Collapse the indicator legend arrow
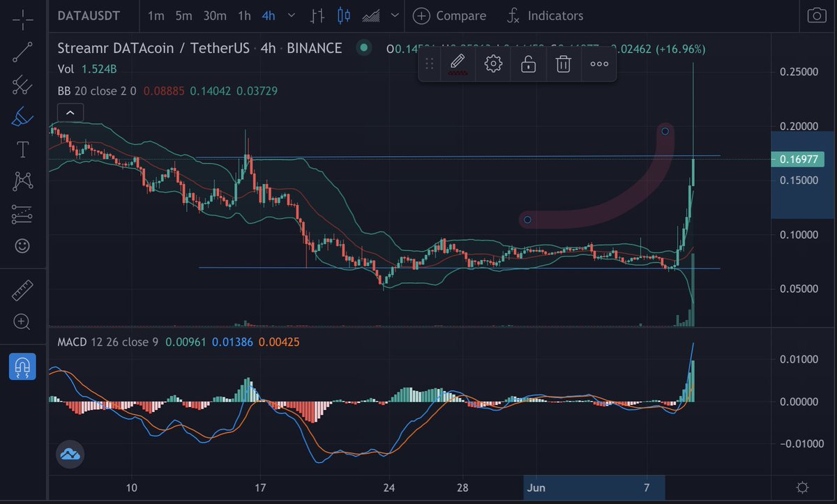This screenshot has width=837, height=504. (x=70, y=112)
